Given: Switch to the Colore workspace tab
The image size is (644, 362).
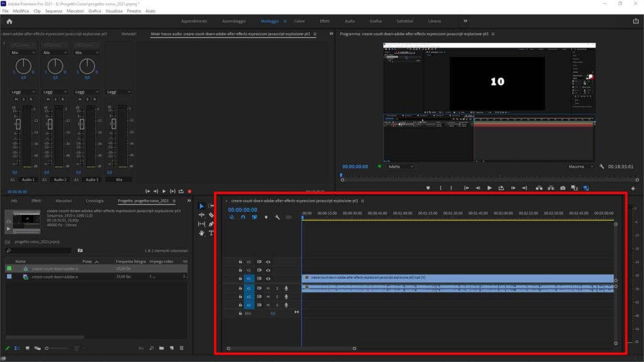Looking at the screenshot, I should click(x=299, y=21).
